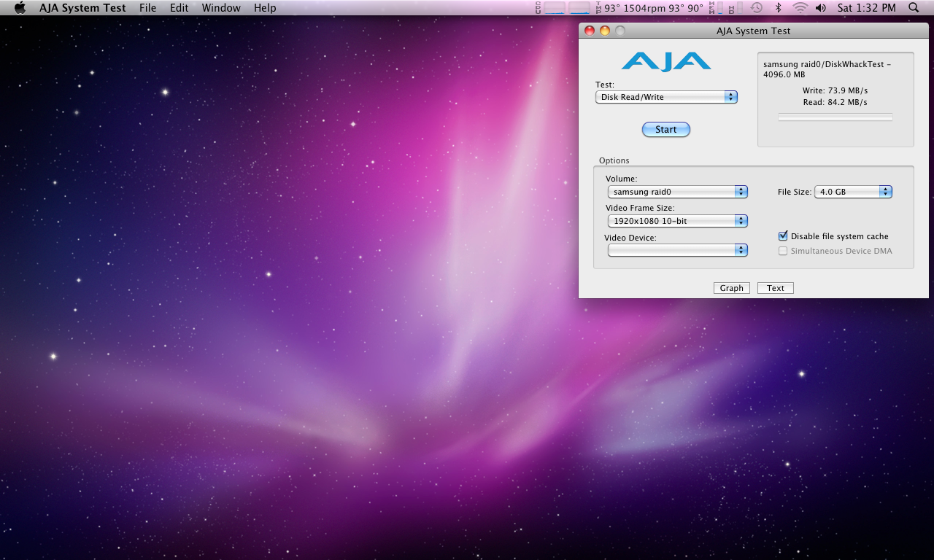
Task: Click the AJA logo in the window
Action: click(666, 61)
